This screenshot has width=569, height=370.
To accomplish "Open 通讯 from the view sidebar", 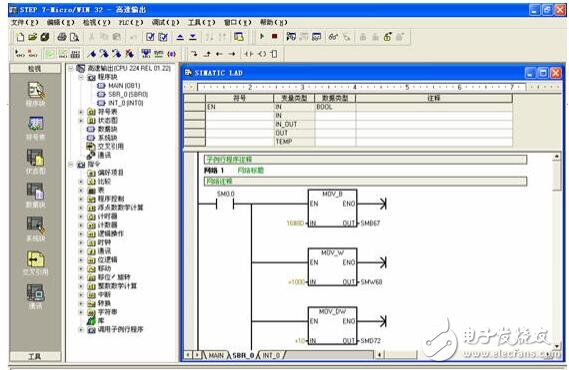I will [36, 297].
